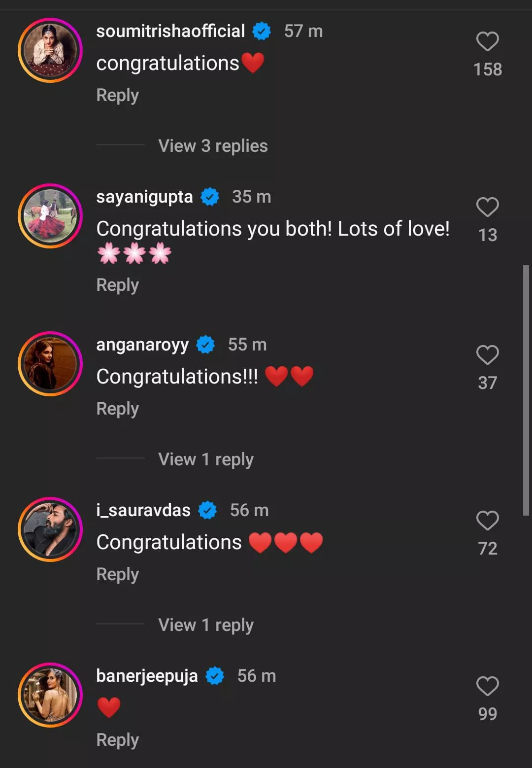Viewport: 532px width, 768px height.
Task: Open soumitrishaofficial's profile picture
Action: pos(50,50)
